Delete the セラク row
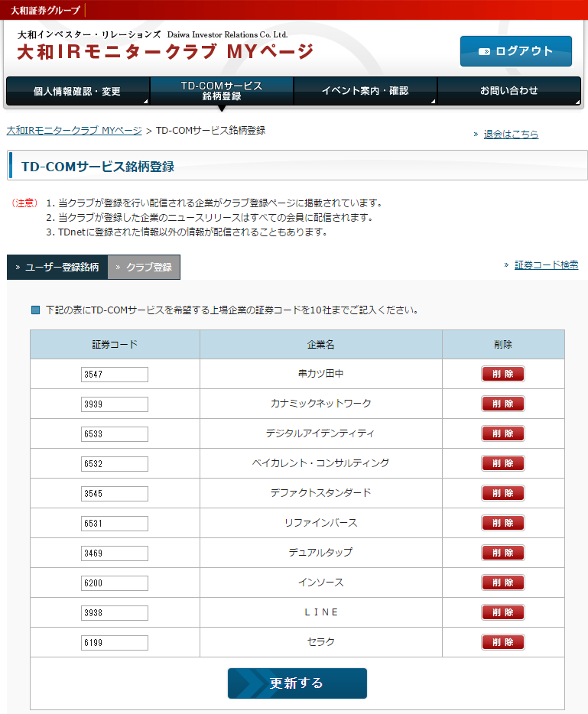The height and width of the screenshot is (714, 588). pos(503,642)
